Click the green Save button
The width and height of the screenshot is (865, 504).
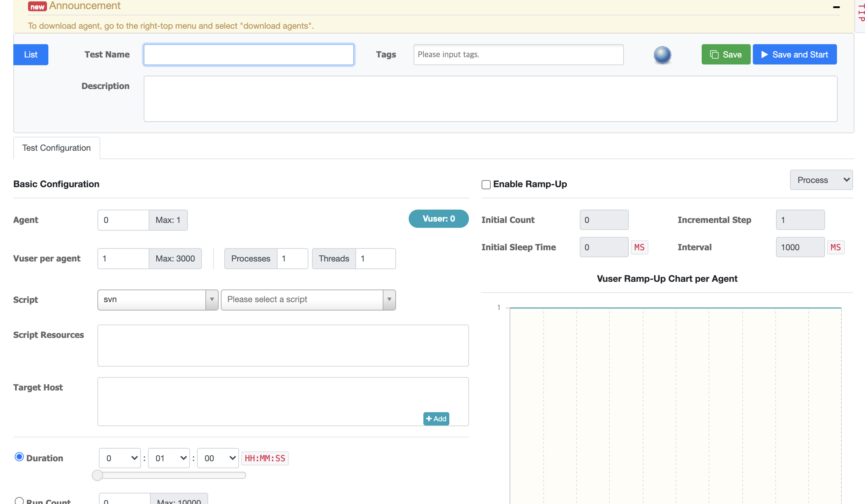click(726, 55)
